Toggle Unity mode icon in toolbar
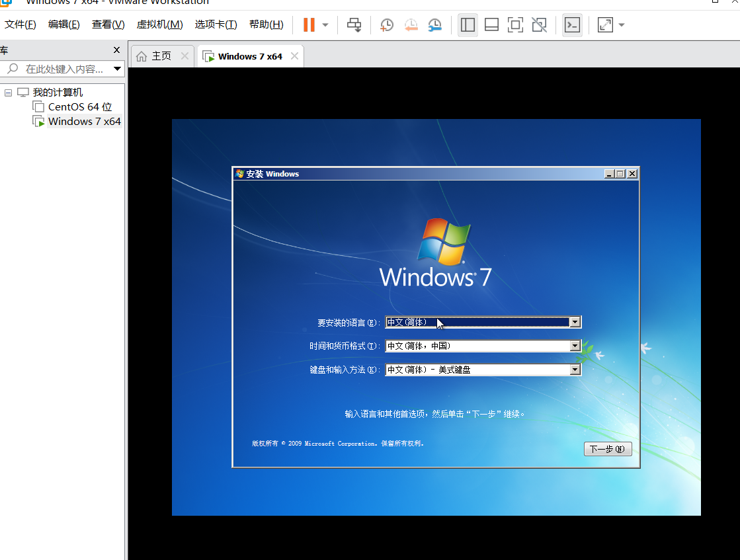The height and width of the screenshot is (560, 740). coord(539,25)
